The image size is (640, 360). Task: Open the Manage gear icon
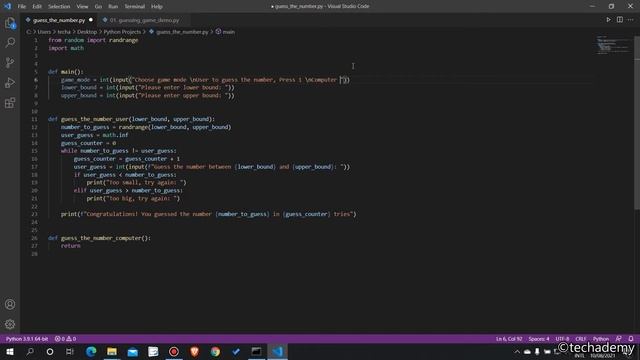(10, 324)
